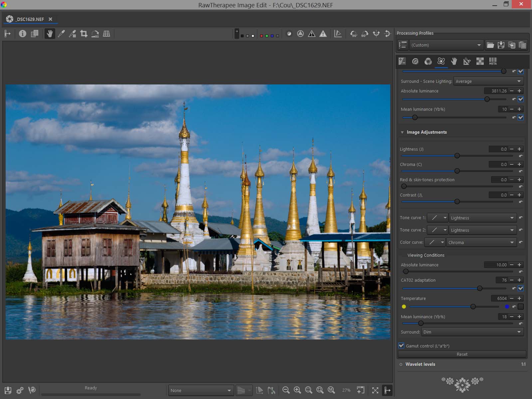Switch to the Meta tab

[x=493, y=61]
